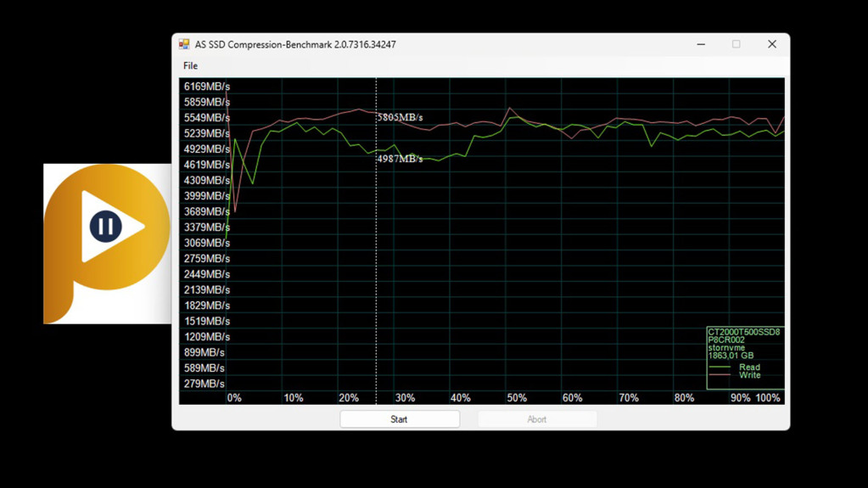Click the 279MB/s axis label

[x=204, y=384]
